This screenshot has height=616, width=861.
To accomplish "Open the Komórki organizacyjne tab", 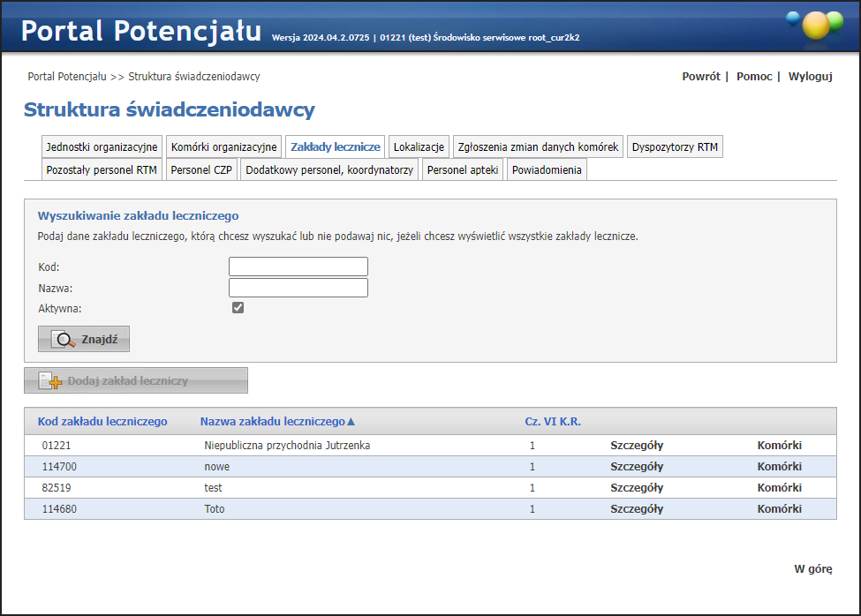I will click(x=223, y=146).
